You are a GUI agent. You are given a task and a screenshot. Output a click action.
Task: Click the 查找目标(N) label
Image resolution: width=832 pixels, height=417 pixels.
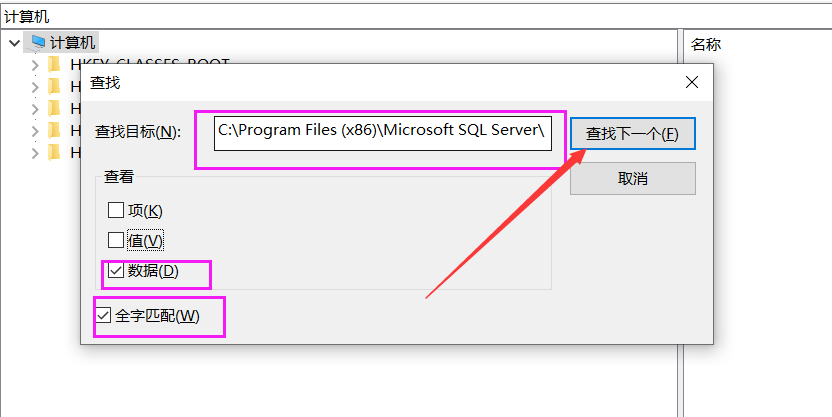pyautogui.click(x=138, y=132)
